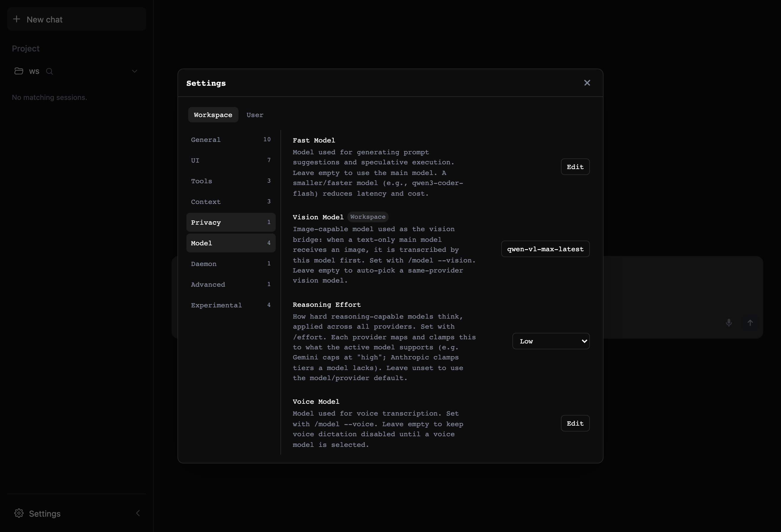
Task: Click the ws project name
Action: coord(34,71)
